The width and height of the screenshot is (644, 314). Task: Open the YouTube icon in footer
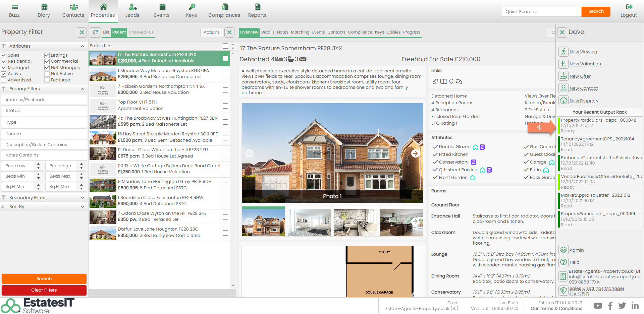click(598, 306)
